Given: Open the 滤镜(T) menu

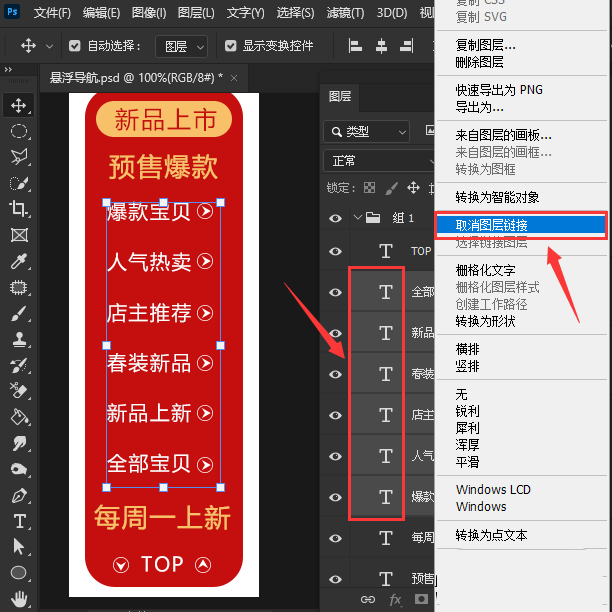Looking at the screenshot, I should (x=345, y=13).
